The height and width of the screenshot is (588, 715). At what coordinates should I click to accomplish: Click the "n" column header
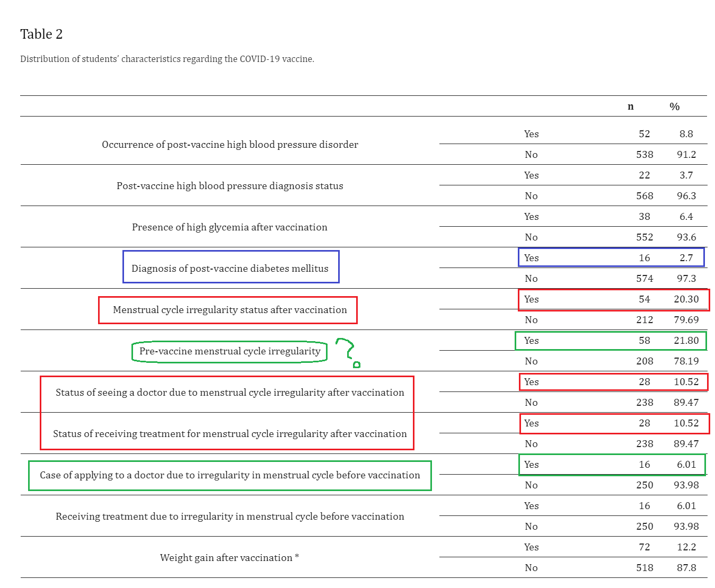tap(631, 106)
